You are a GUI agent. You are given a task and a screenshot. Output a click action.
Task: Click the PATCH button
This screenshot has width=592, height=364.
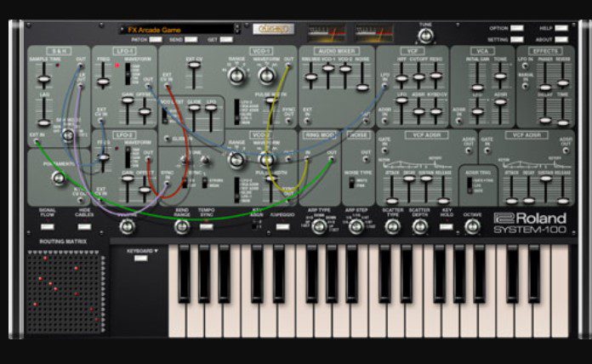(x=155, y=39)
